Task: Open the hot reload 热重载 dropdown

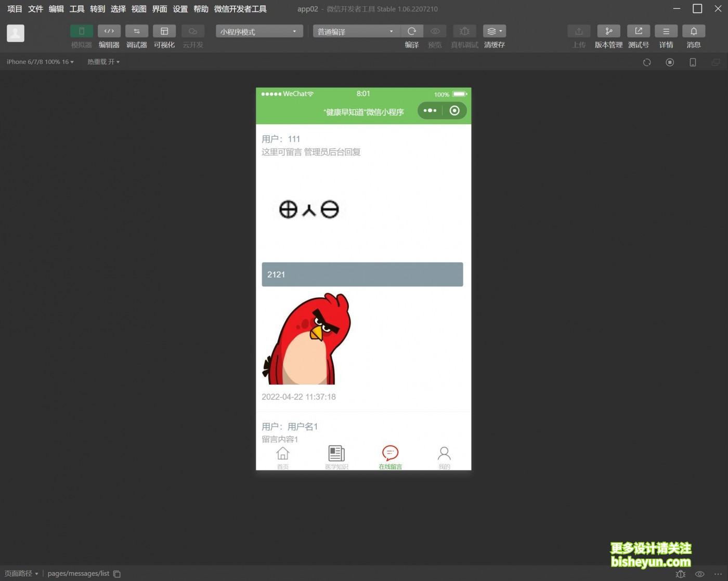Action: click(103, 62)
